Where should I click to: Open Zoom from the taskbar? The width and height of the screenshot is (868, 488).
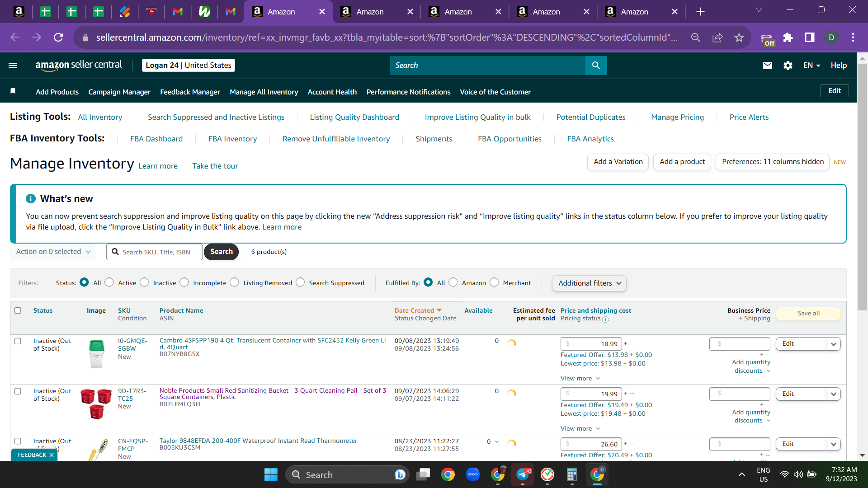pos(473,475)
